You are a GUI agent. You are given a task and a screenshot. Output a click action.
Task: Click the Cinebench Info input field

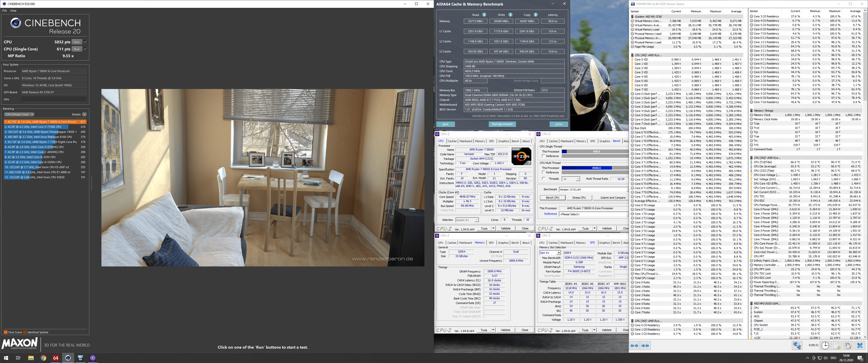tap(53, 99)
